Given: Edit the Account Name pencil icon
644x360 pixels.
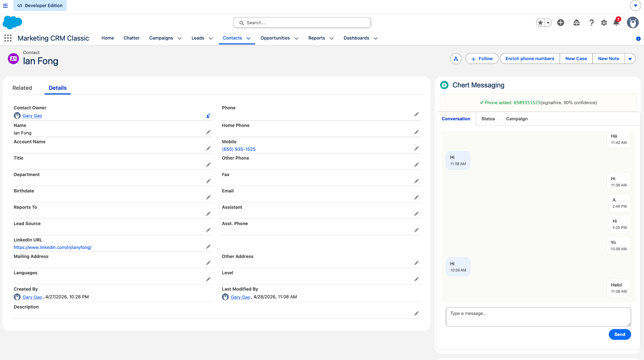Looking at the screenshot, I should click(208, 149).
